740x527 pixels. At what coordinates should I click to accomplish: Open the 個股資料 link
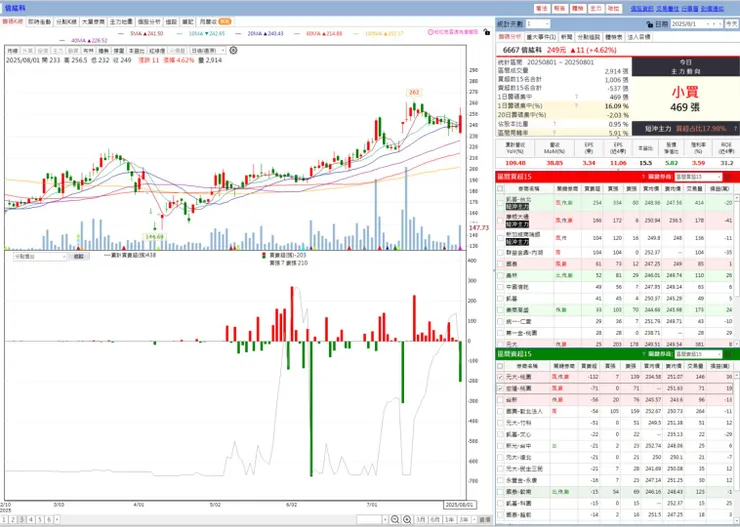pyautogui.click(x=642, y=8)
